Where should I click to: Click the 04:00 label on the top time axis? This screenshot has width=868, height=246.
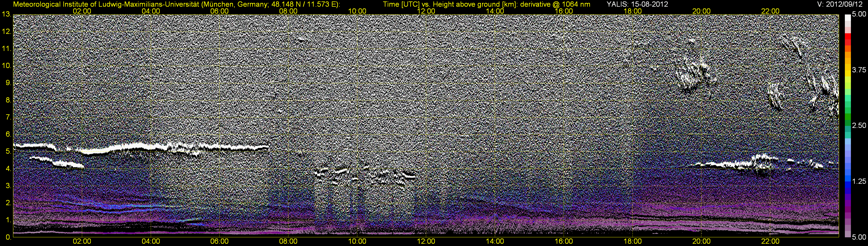(x=151, y=11)
